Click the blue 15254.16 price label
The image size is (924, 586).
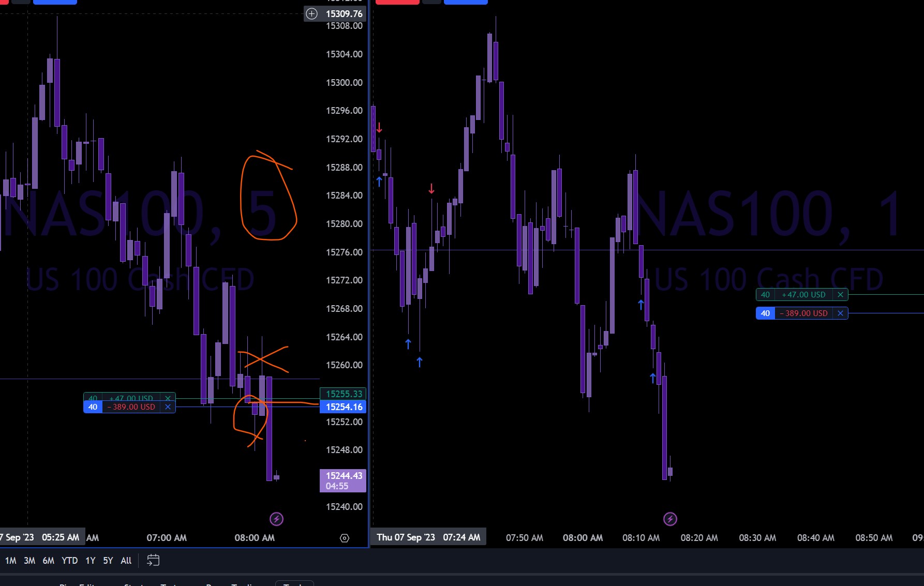point(344,407)
